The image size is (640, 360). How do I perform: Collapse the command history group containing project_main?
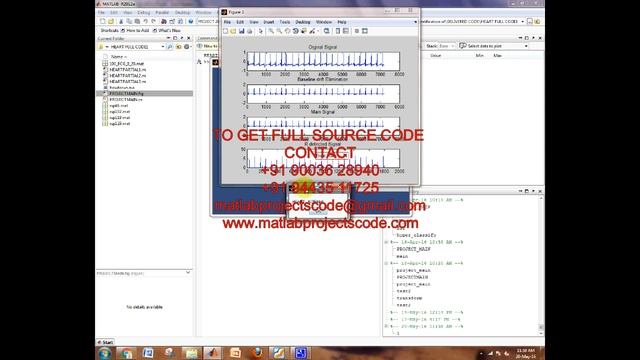386,263
